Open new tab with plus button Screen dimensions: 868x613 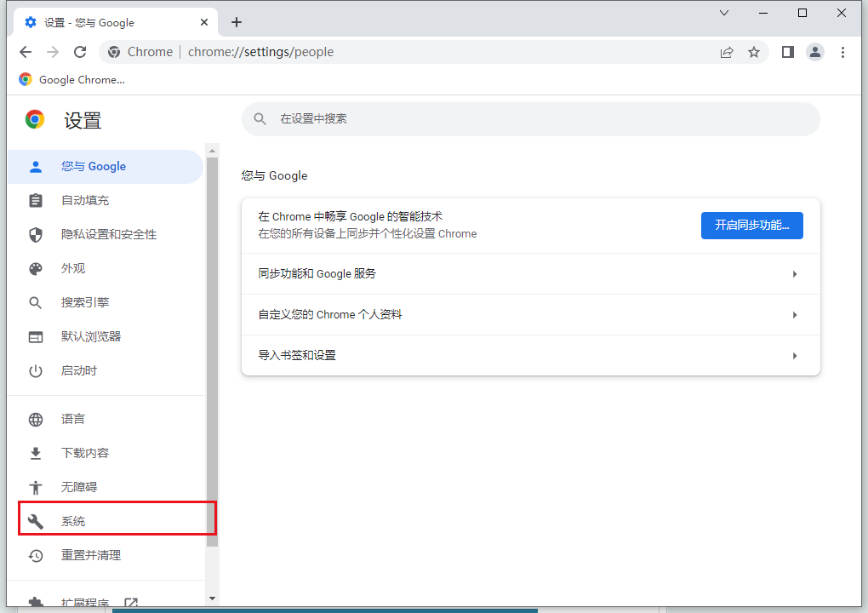tap(237, 22)
